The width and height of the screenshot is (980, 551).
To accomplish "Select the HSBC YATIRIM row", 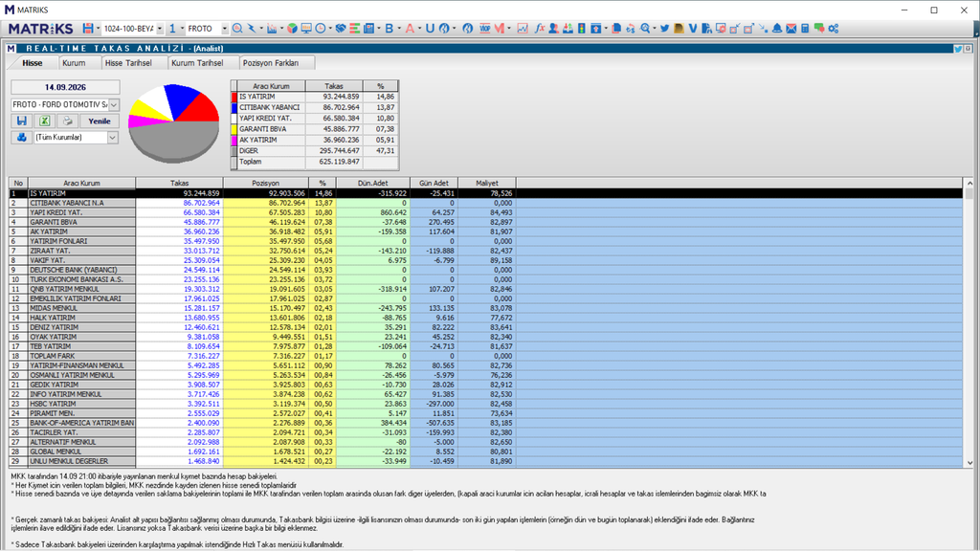I will (485, 404).
